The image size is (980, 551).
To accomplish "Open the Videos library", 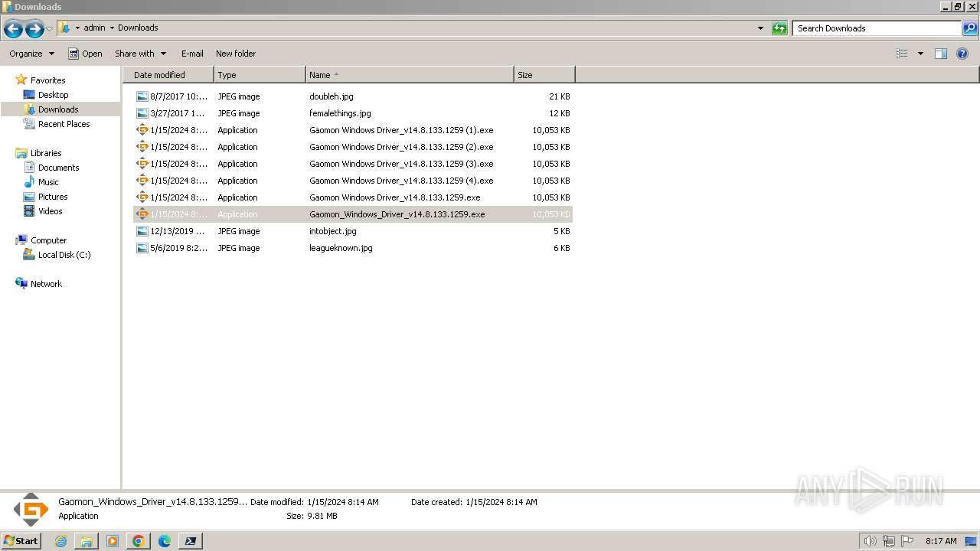I will pyautogui.click(x=50, y=211).
